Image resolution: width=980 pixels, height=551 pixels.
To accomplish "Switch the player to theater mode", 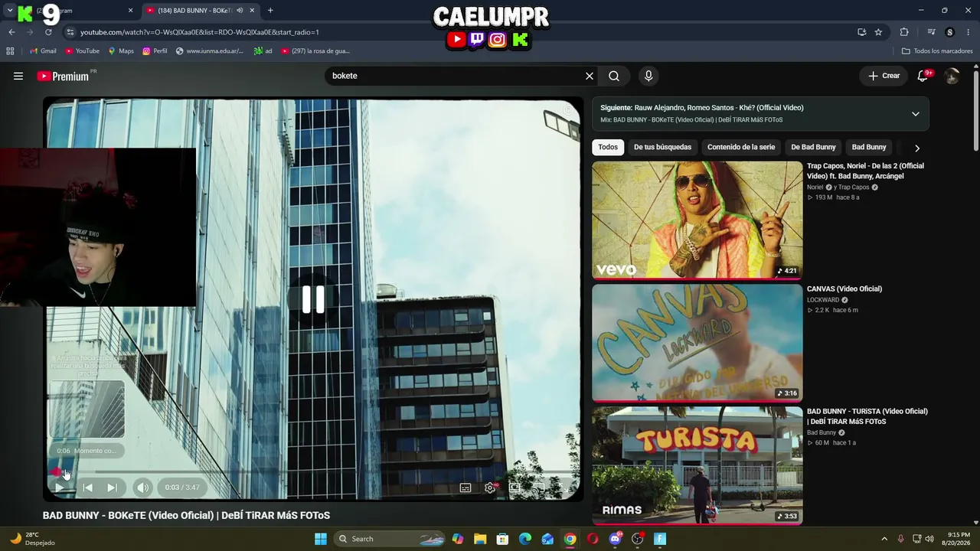I will pos(514,487).
